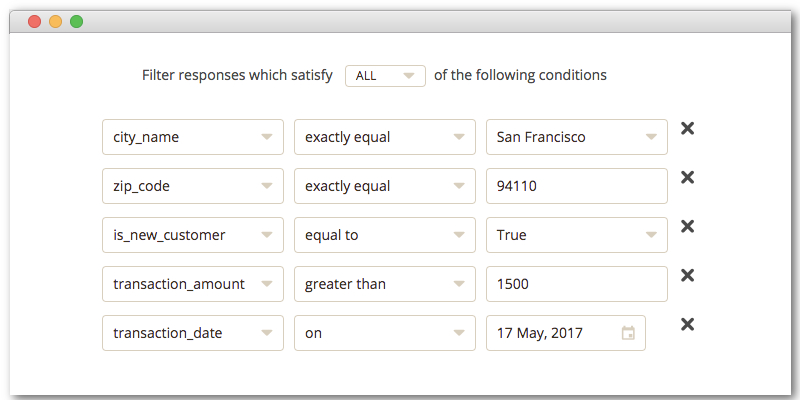Remove the city_name filter condition
800x400 pixels.
pos(687,129)
